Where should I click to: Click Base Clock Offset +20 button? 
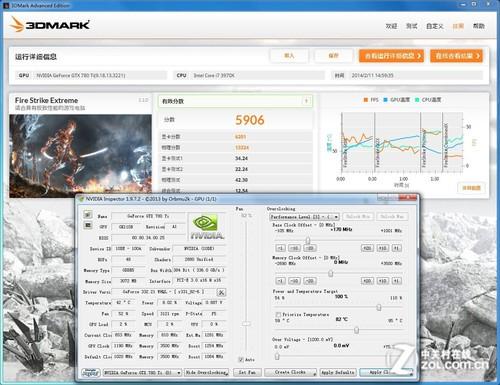point(367,248)
